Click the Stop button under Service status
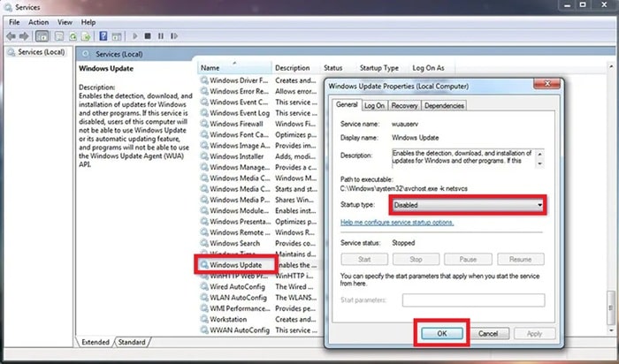619x364 pixels. coord(416,260)
